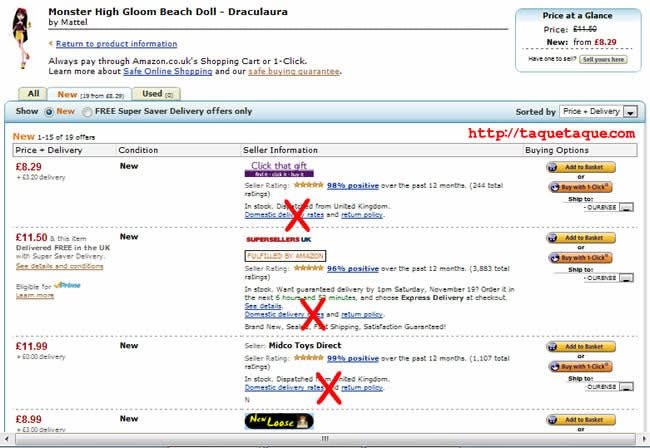Image resolution: width=650 pixels, height=448 pixels.
Task: Select FREE Super Saver Delivery offers only
Action: point(87,112)
